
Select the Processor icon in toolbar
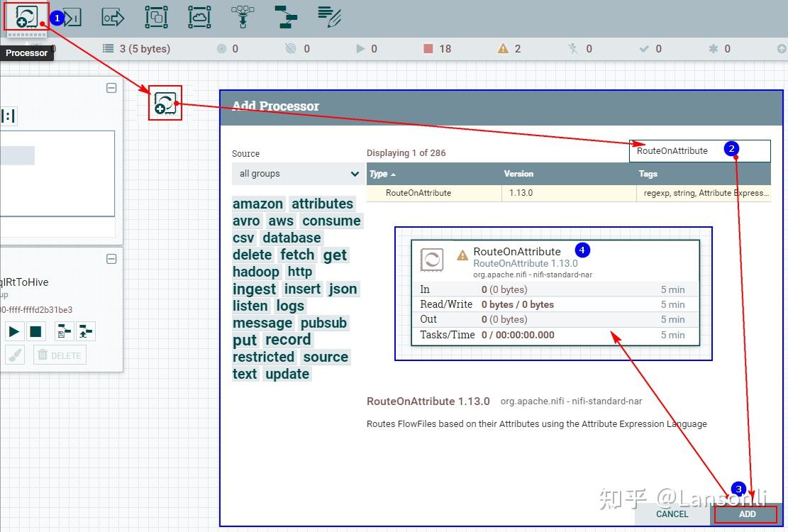tap(27, 17)
